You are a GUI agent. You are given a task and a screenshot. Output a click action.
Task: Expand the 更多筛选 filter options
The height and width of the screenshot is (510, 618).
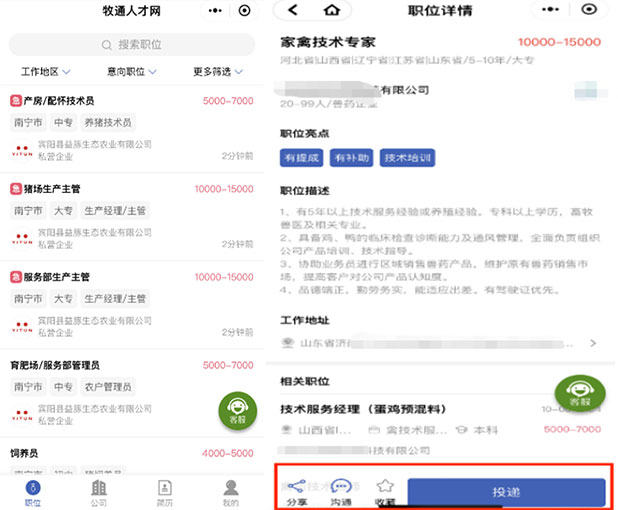pos(217,72)
